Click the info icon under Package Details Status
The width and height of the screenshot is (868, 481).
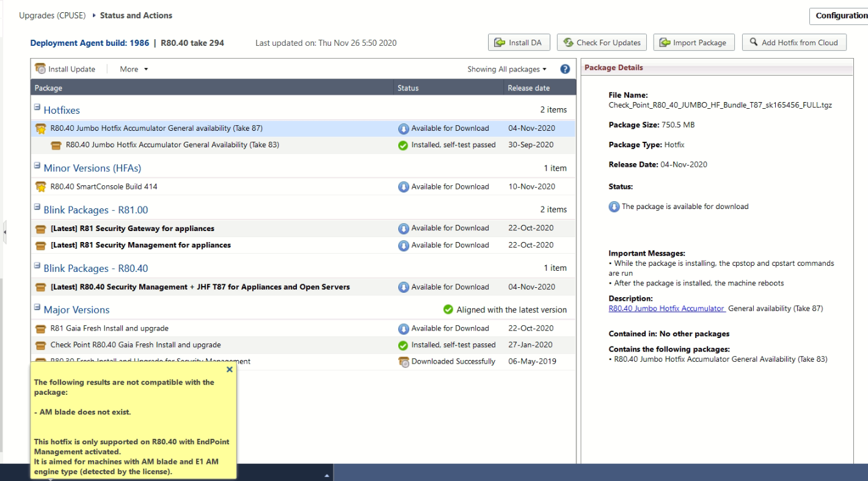pos(615,206)
